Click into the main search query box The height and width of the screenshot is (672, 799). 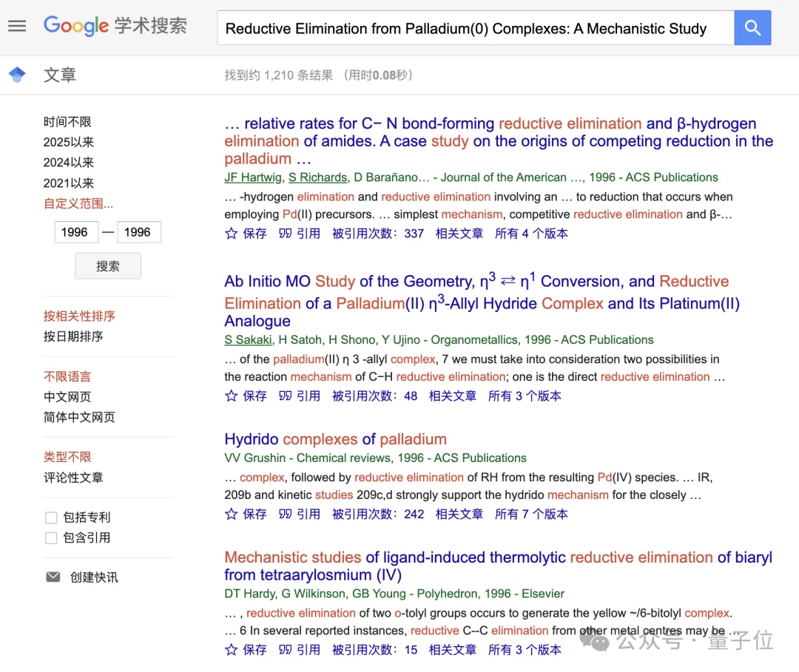(x=473, y=29)
